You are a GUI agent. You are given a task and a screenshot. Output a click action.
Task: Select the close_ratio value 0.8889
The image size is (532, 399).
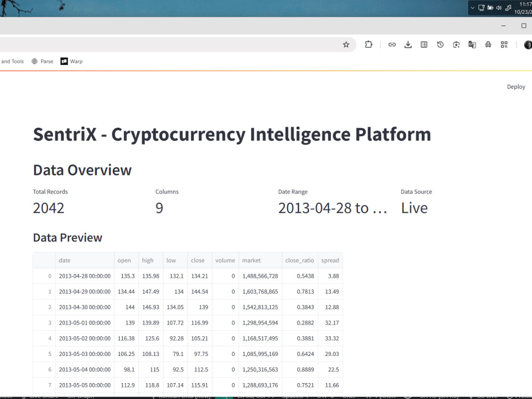(x=300, y=370)
